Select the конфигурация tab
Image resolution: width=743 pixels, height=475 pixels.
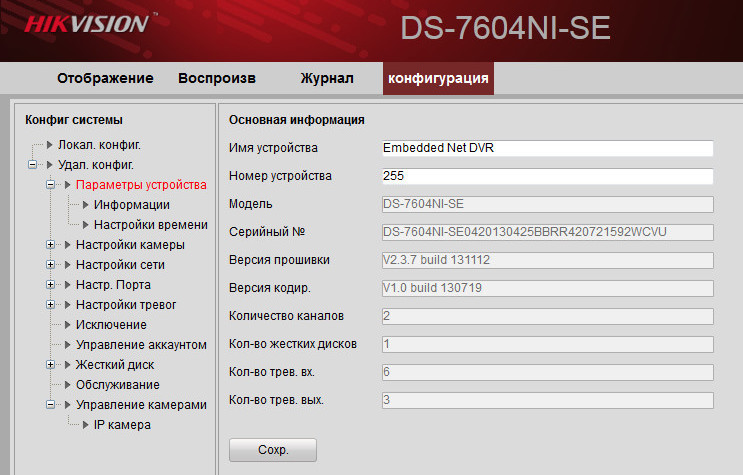coord(438,78)
